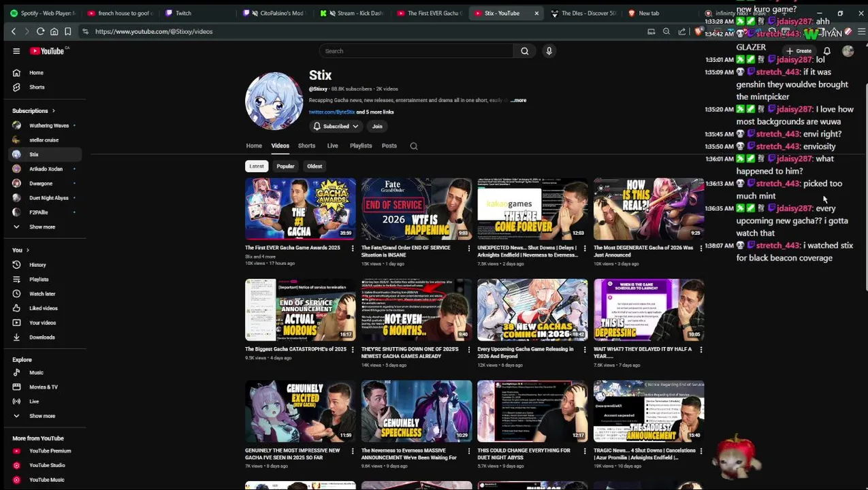Open Watch later list
Screen dimensions: 868x490
click(x=43, y=293)
